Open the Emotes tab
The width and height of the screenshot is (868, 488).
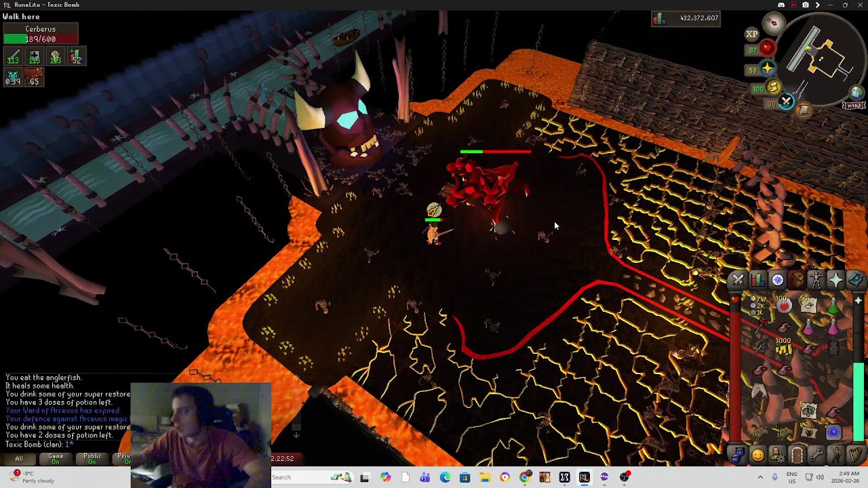(836, 455)
